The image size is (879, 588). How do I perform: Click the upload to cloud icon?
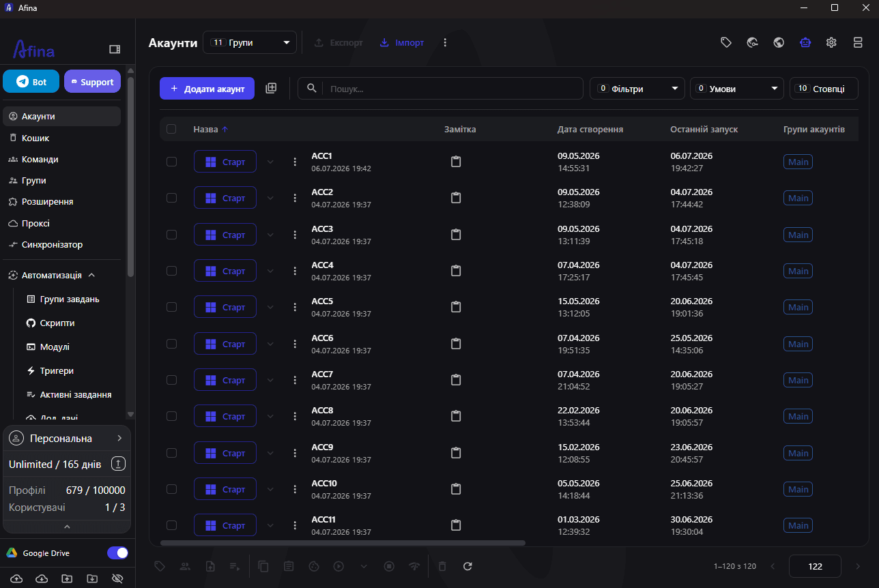16,578
